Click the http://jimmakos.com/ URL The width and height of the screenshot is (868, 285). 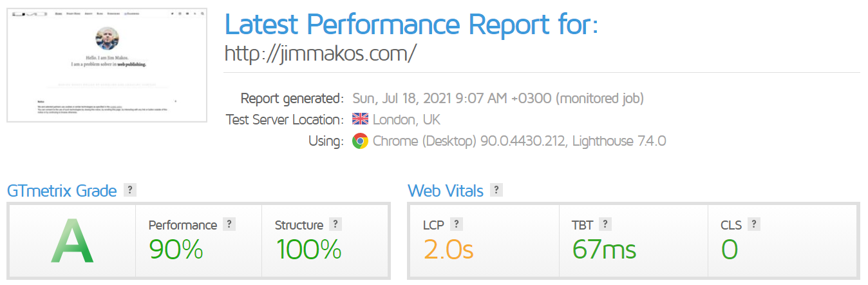(321, 53)
